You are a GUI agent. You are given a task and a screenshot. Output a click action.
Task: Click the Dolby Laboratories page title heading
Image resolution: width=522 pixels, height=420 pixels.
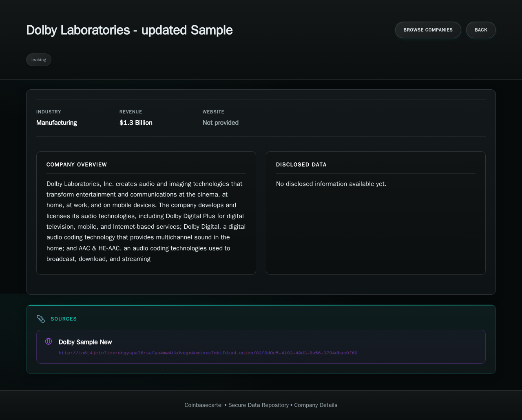129,30
